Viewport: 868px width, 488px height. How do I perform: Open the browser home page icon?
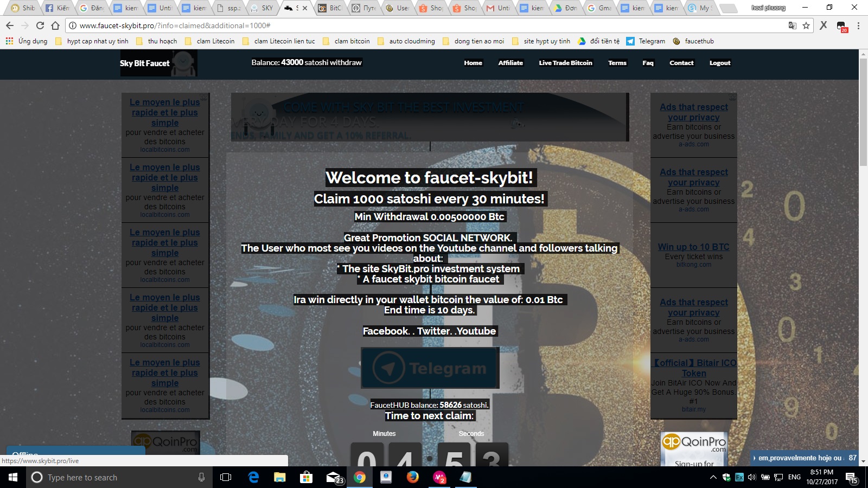[x=55, y=25]
